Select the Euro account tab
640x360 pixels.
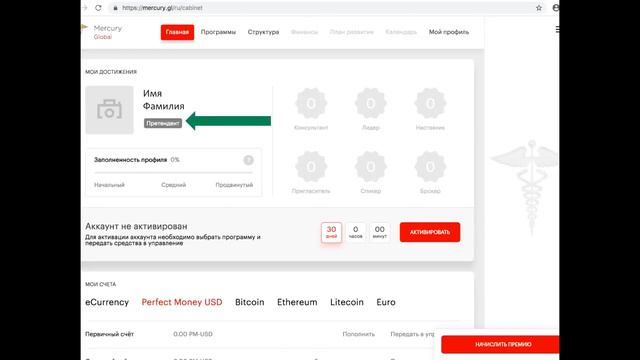point(386,302)
